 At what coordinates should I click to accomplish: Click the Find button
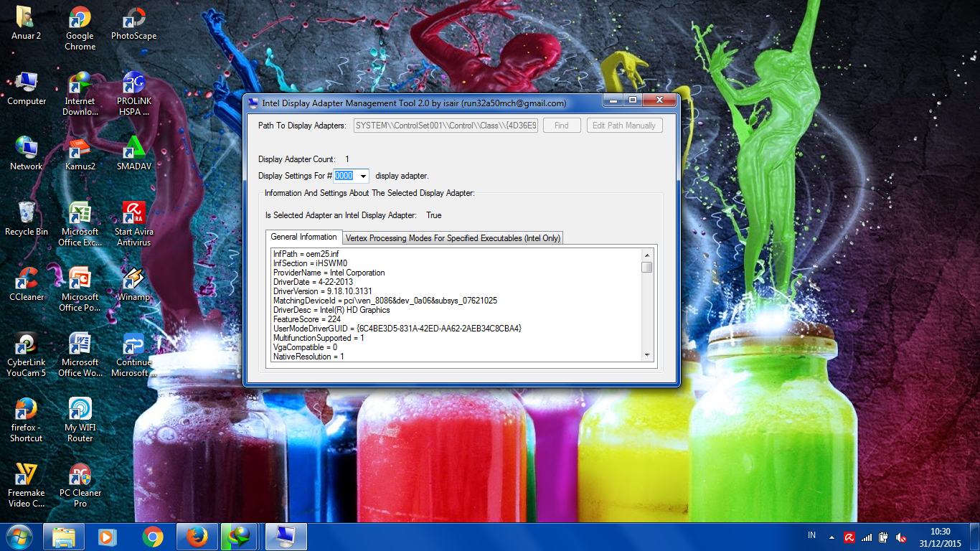click(x=562, y=125)
